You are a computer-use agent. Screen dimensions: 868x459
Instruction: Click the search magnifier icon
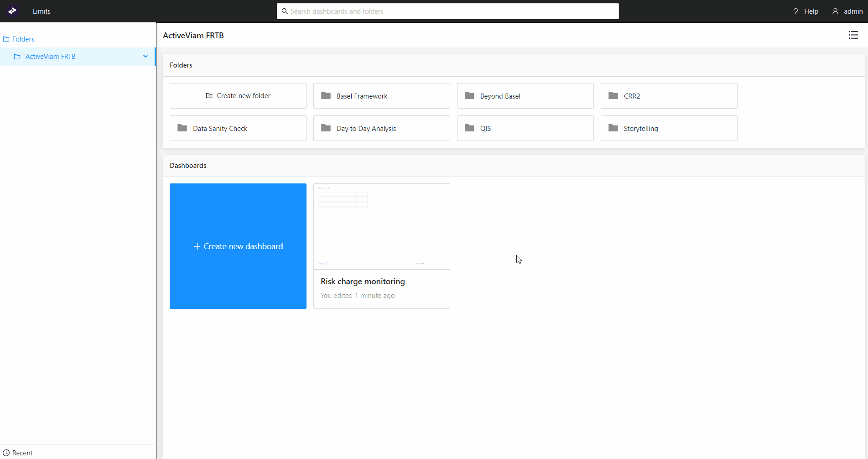tap(285, 11)
